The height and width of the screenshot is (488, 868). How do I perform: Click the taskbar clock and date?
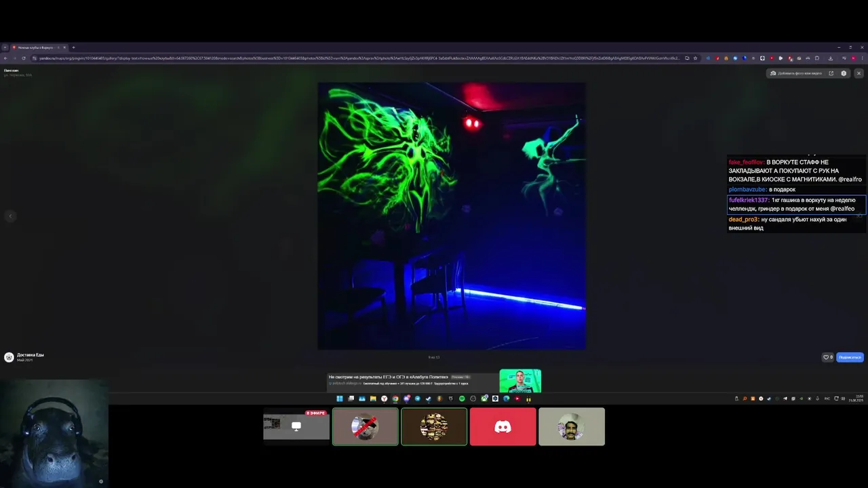pos(856,399)
